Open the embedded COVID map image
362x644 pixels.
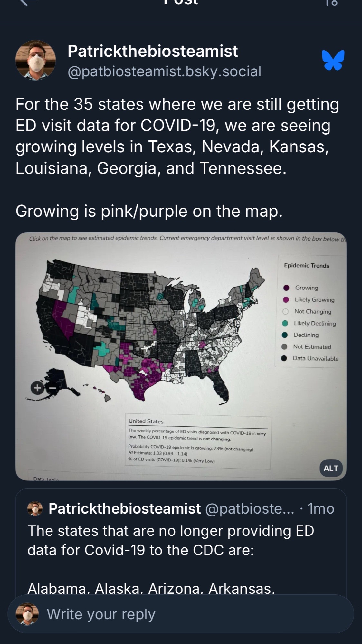[181, 356]
